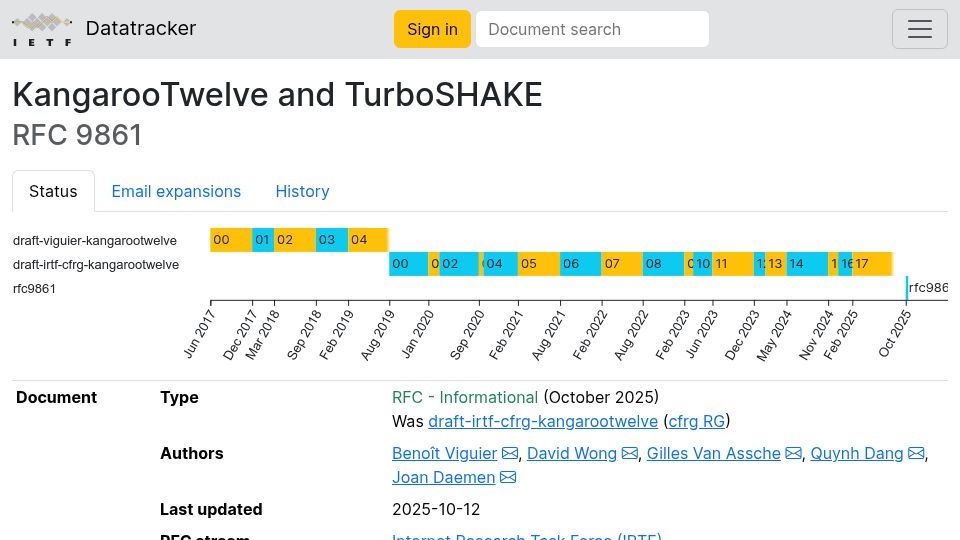Select revision 03 of draft-viguier-kangarootwelve

[x=332, y=240]
